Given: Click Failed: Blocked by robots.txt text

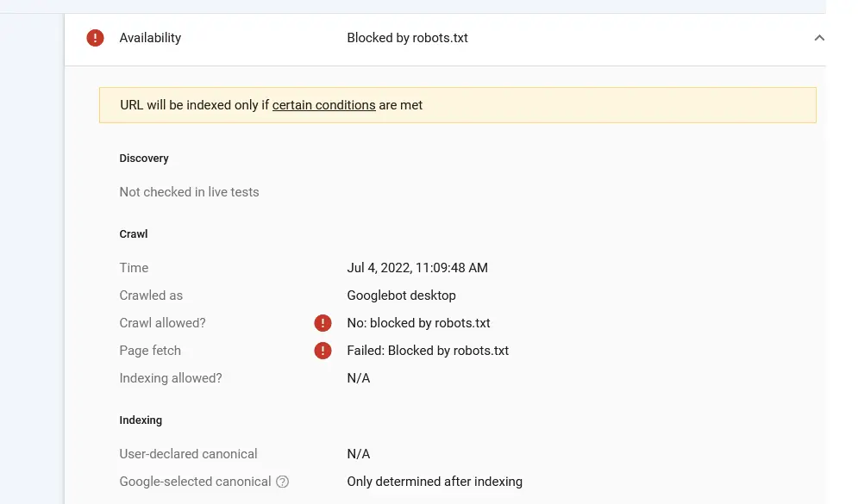Looking at the screenshot, I should [x=428, y=351].
